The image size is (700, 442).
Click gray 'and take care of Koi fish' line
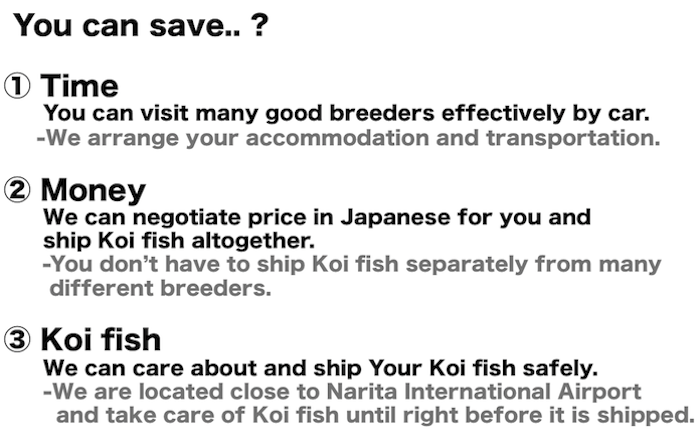(x=375, y=416)
